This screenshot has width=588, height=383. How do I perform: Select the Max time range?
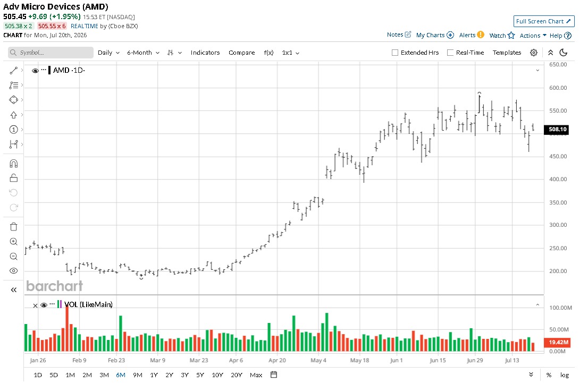pyautogui.click(x=256, y=375)
